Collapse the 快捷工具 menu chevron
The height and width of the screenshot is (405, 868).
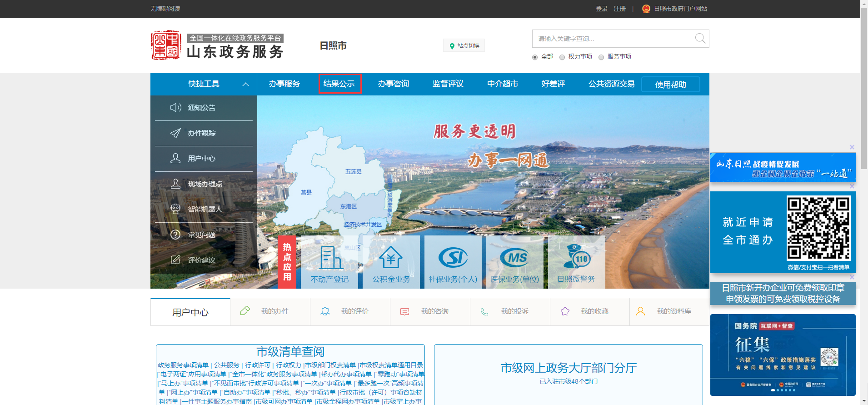245,84
